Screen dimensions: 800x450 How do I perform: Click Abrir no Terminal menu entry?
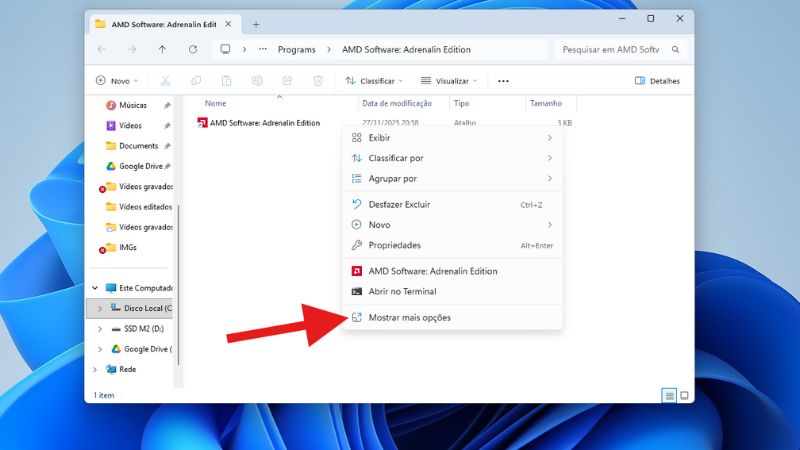coord(402,291)
